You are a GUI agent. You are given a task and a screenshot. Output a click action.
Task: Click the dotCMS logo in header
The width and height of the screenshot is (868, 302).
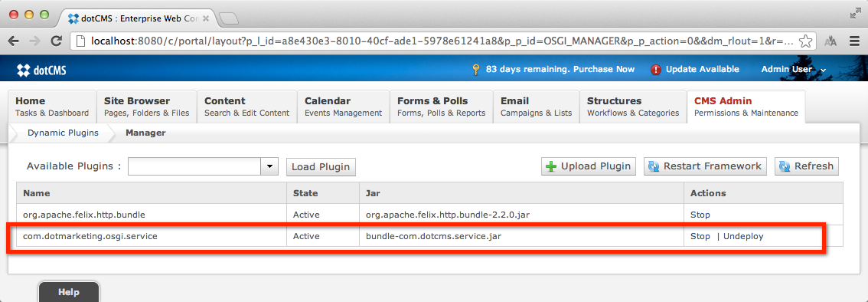[x=42, y=70]
